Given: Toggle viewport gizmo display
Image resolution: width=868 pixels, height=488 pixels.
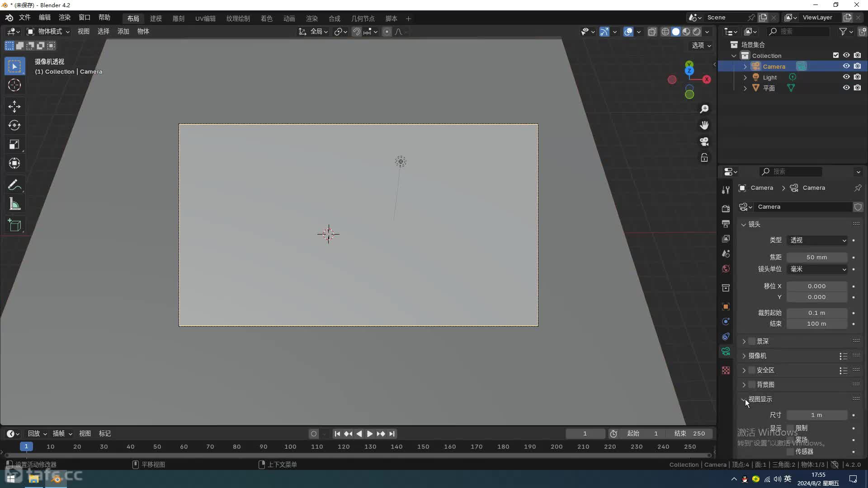Looking at the screenshot, I should (604, 32).
